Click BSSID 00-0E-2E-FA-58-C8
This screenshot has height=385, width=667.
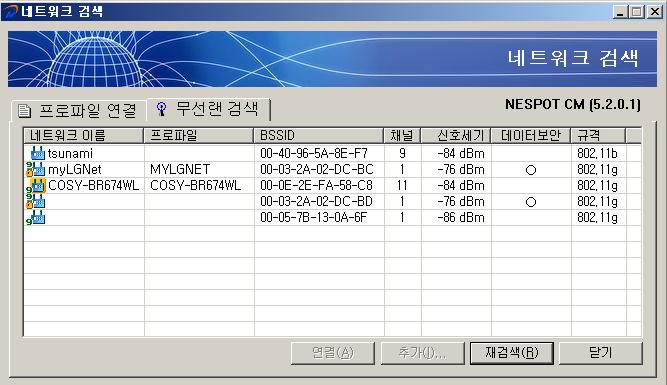click(x=316, y=185)
